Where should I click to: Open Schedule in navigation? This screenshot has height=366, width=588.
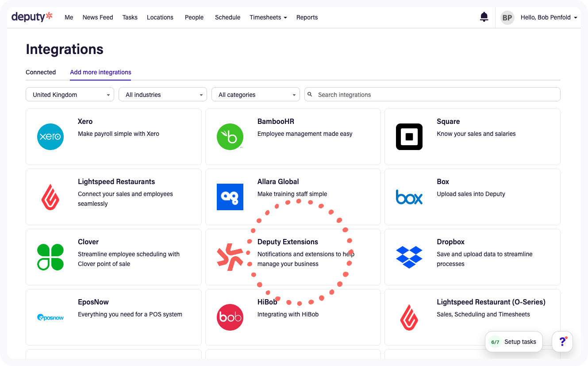[228, 17]
